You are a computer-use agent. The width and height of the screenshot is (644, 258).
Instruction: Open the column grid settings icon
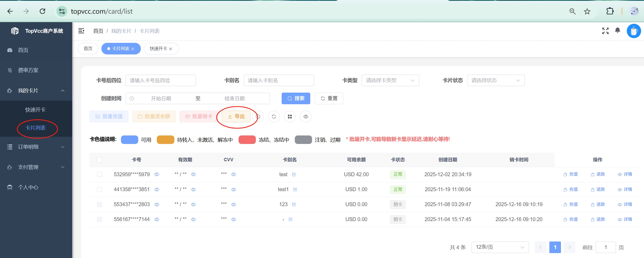(290, 117)
